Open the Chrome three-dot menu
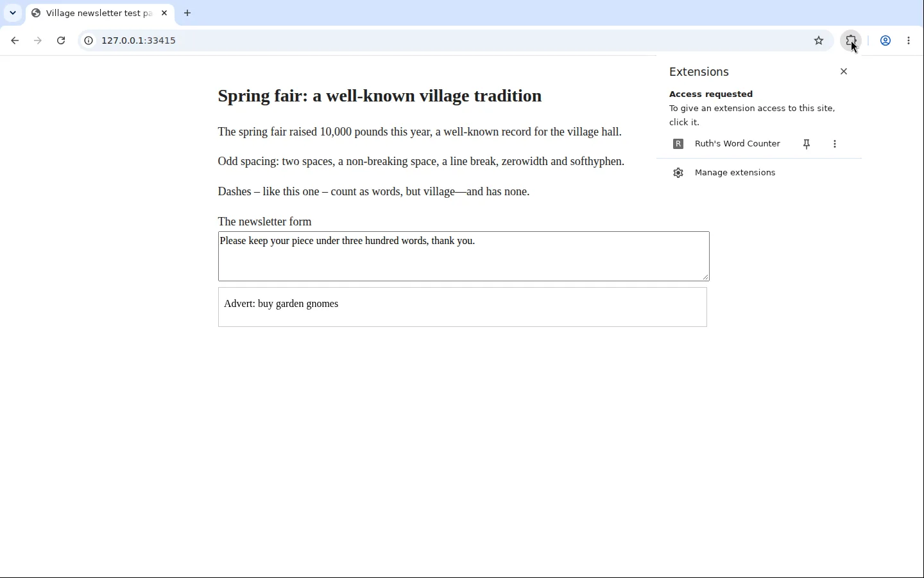The width and height of the screenshot is (924, 578). tap(910, 41)
